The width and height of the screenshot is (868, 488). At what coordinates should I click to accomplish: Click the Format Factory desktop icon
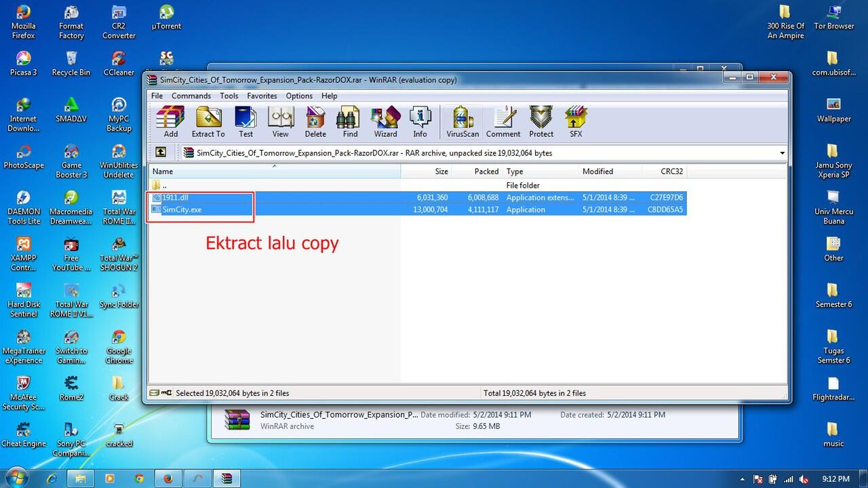point(71,22)
